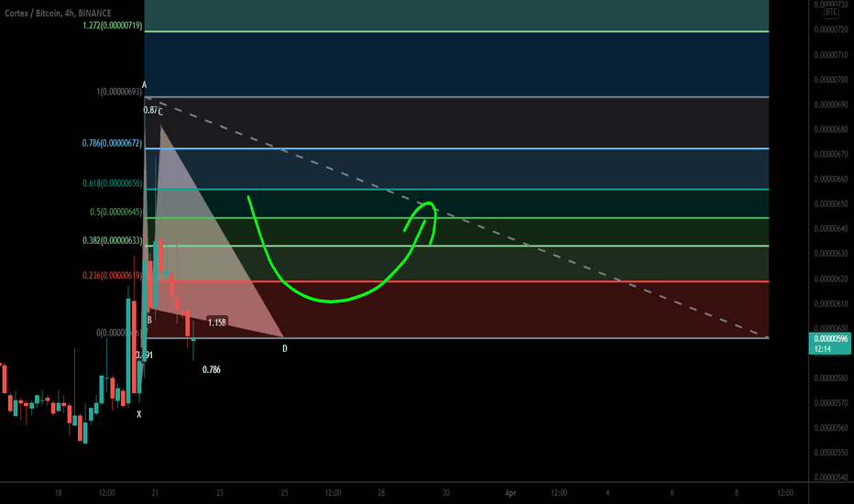Select the dashed gray descending trend line
Viewport: 854px width, 504px height.
[x=456, y=217]
